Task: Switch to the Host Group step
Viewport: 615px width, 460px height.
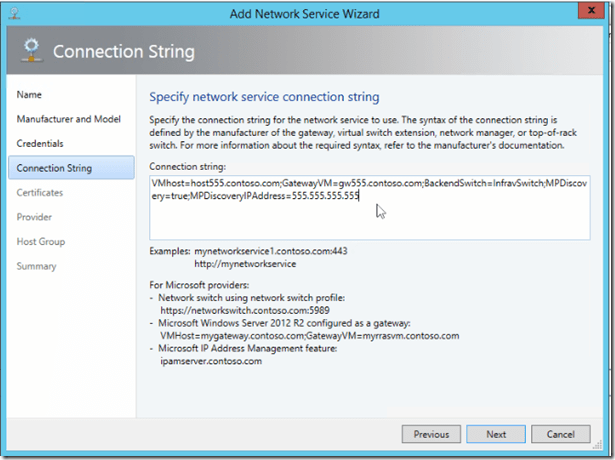Action: tap(42, 241)
